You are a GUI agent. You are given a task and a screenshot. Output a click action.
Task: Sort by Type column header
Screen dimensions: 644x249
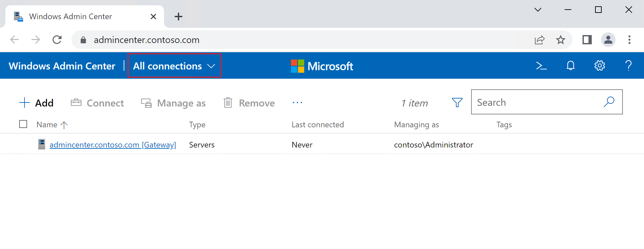click(197, 125)
